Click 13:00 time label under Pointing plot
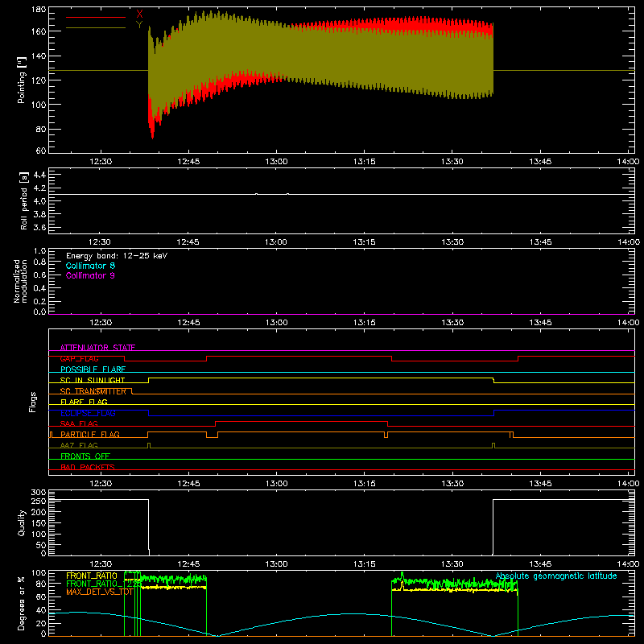 276,162
